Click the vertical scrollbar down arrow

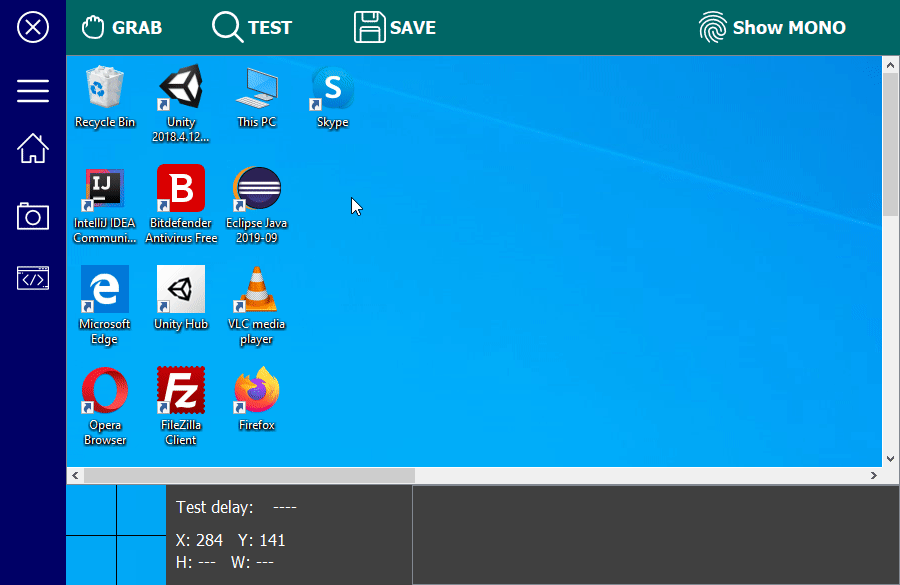click(890, 458)
